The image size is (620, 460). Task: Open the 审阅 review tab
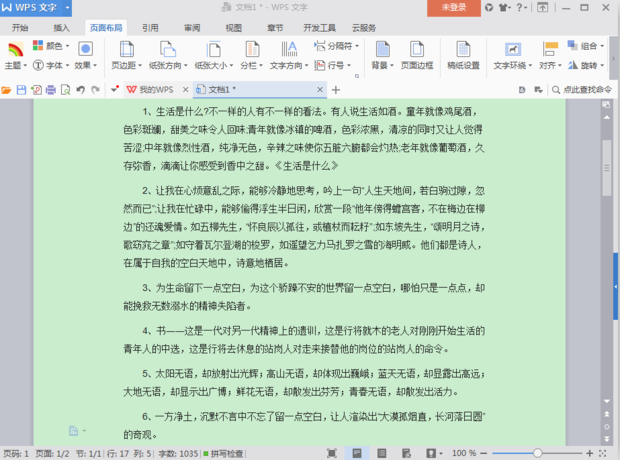[192, 28]
